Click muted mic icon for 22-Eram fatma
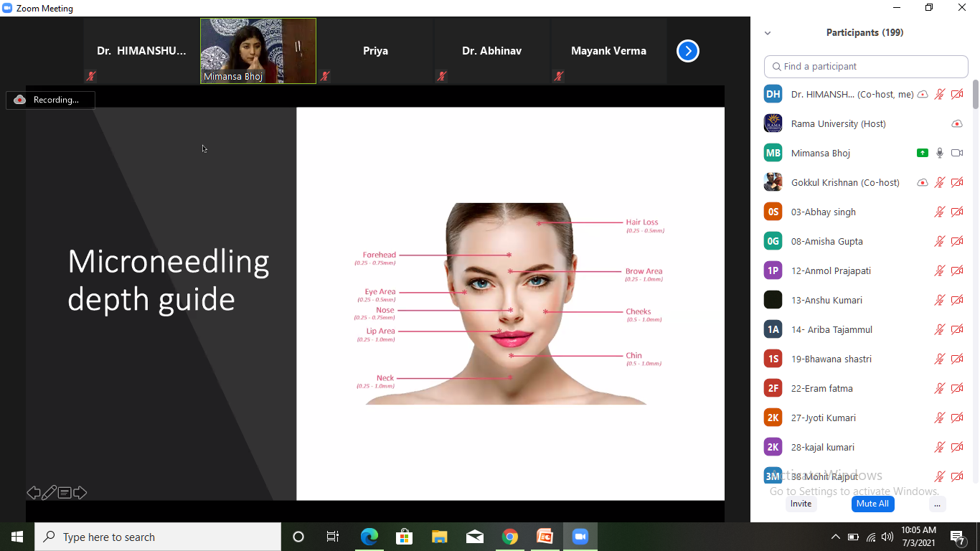Viewport: 980px width, 551px height. click(940, 389)
